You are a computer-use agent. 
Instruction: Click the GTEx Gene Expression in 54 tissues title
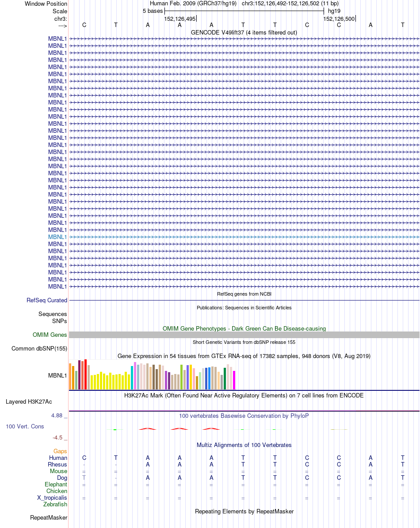click(244, 356)
